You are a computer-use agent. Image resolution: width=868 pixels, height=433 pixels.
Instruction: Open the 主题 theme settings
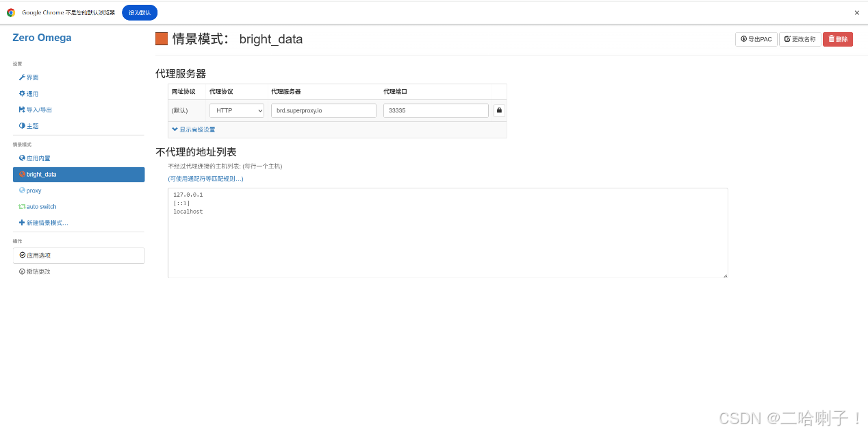click(29, 126)
